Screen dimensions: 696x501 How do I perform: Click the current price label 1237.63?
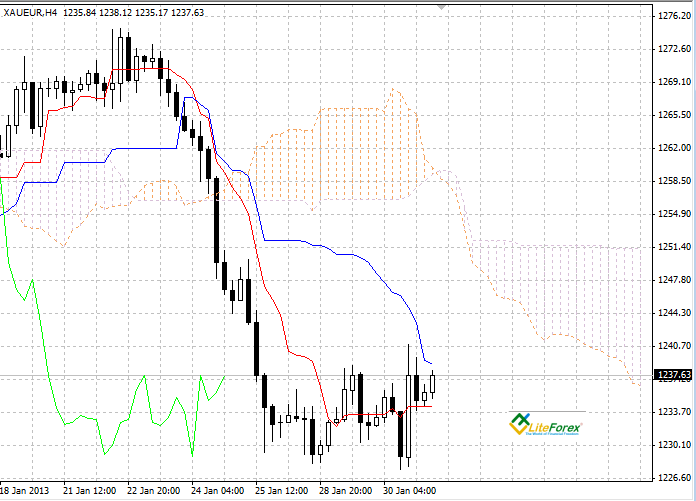(x=674, y=375)
